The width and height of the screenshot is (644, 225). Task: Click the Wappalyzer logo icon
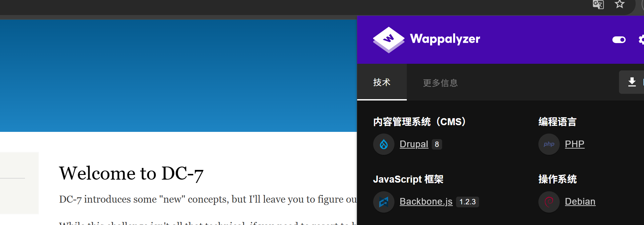pyautogui.click(x=388, y=40)
